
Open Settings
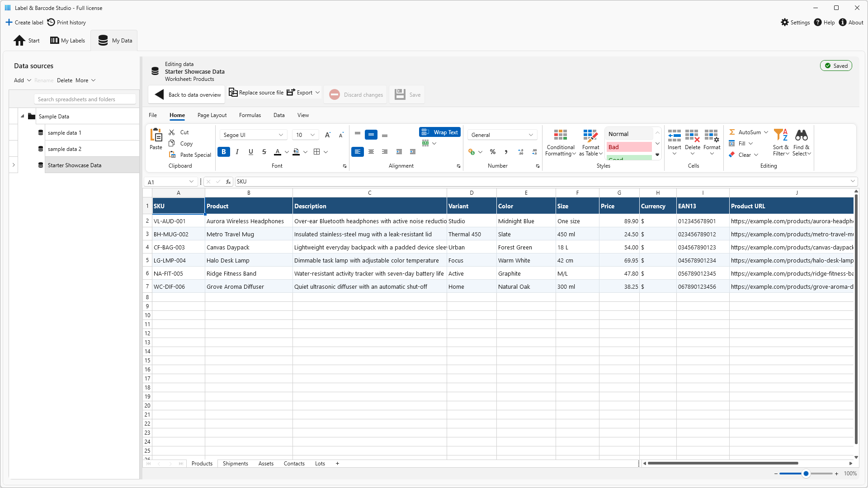pyautogui.click(x=795, y=22)
